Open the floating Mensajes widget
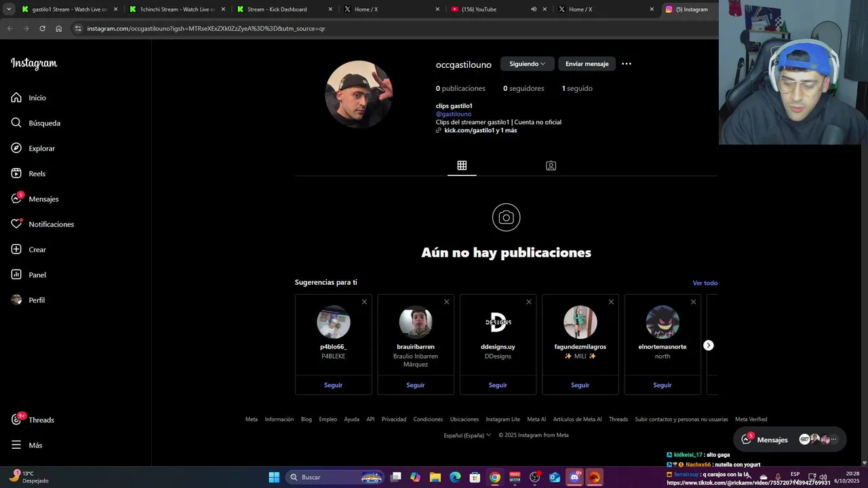 (790, 439)
